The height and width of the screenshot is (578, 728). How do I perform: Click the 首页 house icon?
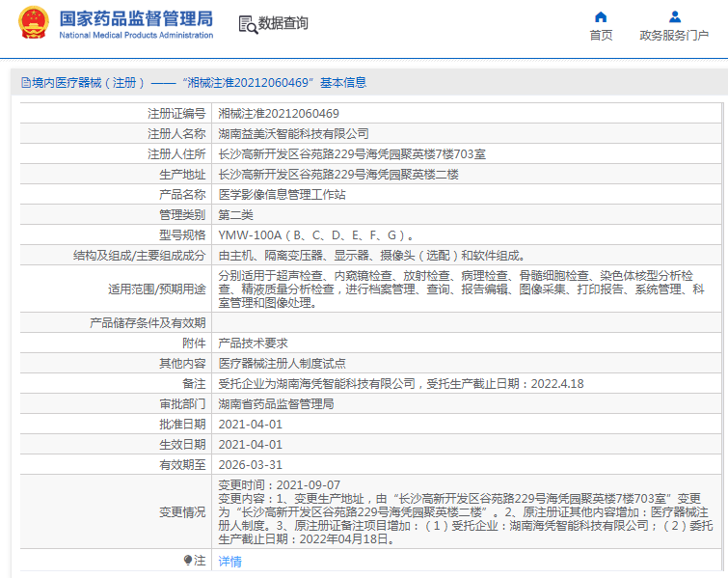(601, 17)
